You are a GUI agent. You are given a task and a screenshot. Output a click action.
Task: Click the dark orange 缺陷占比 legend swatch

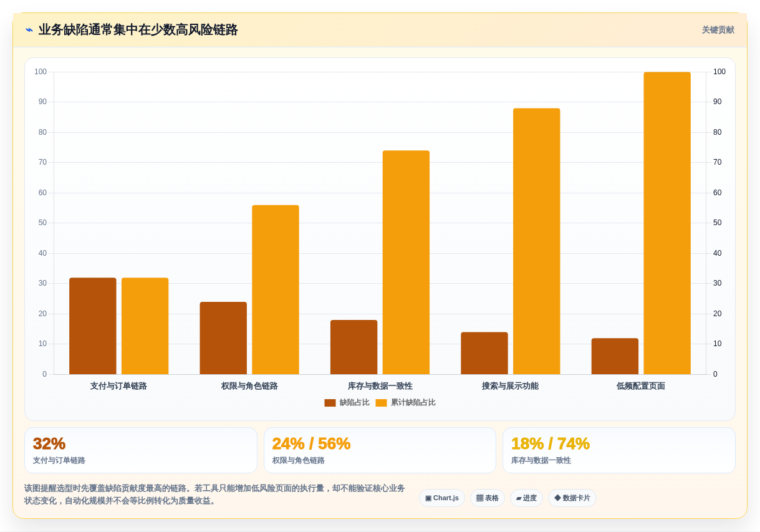pos(330,403)
